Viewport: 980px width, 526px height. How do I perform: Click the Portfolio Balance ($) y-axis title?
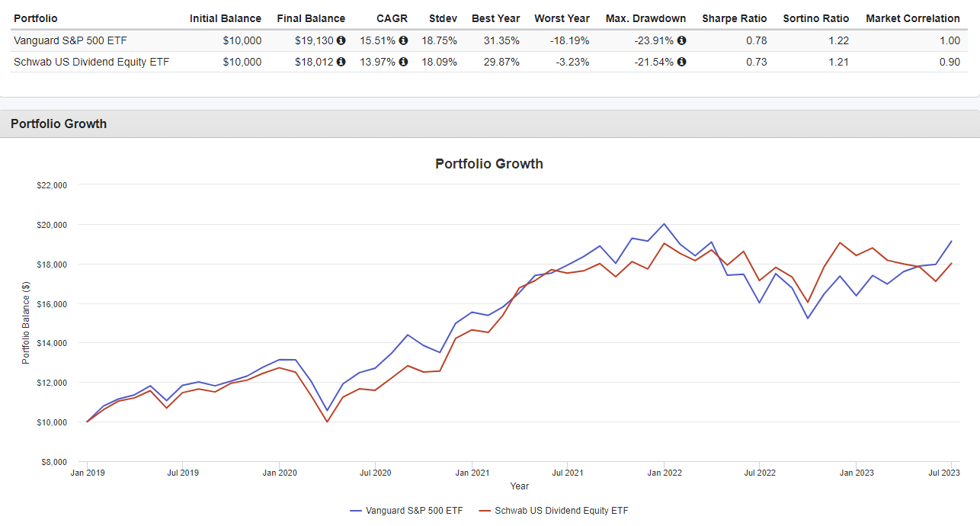coord(26,322)
